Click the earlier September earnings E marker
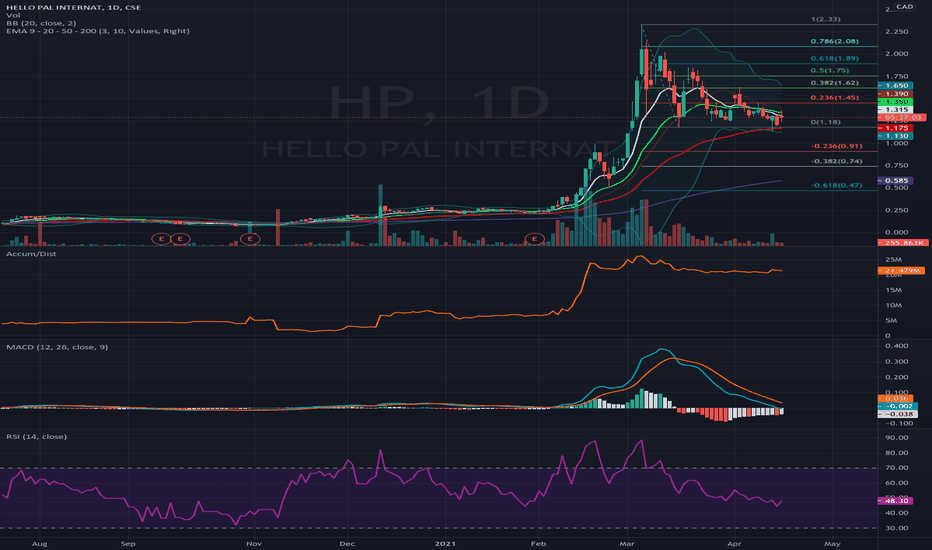Image resolution: width=932 pixels, height=550 pixels. pos(161,239)
